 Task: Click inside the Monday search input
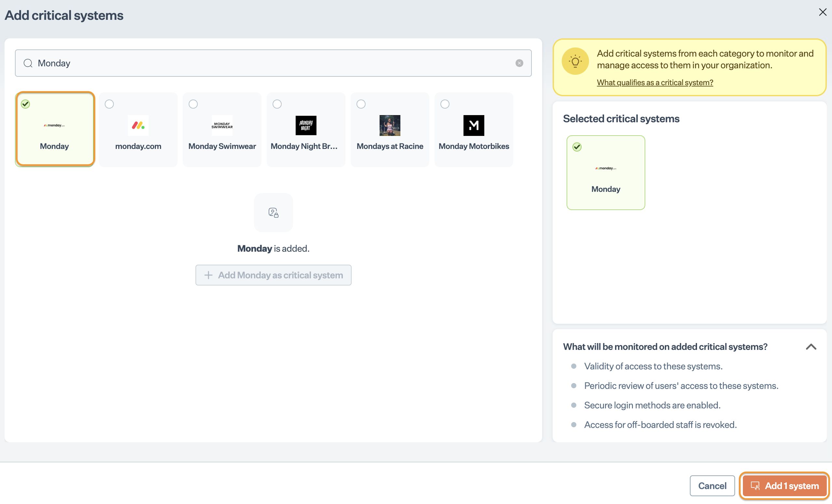click(270, 63)
